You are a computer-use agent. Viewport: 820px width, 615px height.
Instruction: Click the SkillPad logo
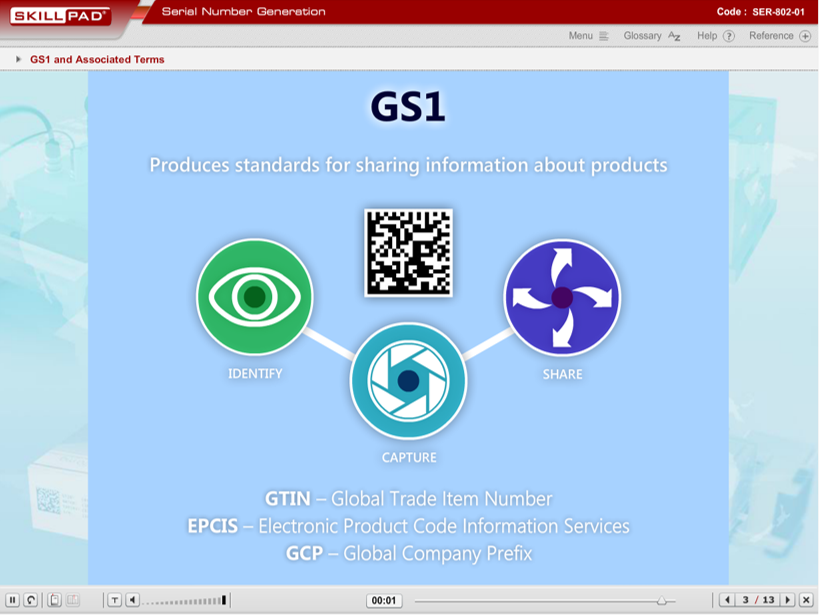click(x=59, y=16)
